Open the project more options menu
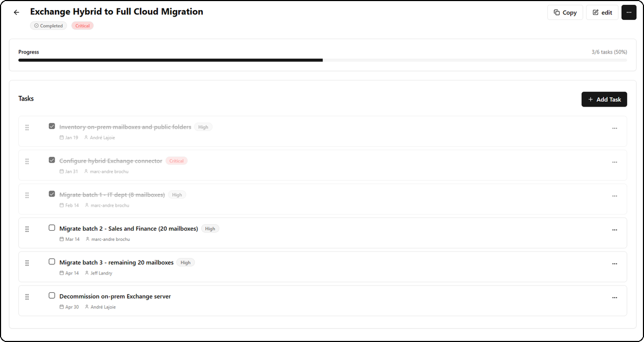The height and width of the screenshot is (342, 644). (x=628, y=12)
